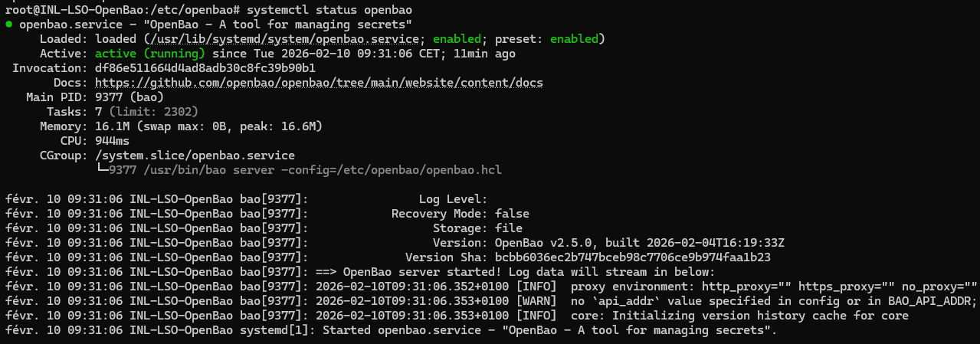
Task: Click the 'preset: enabled' text
Action: pyautogui.click(x=549, y=39)
